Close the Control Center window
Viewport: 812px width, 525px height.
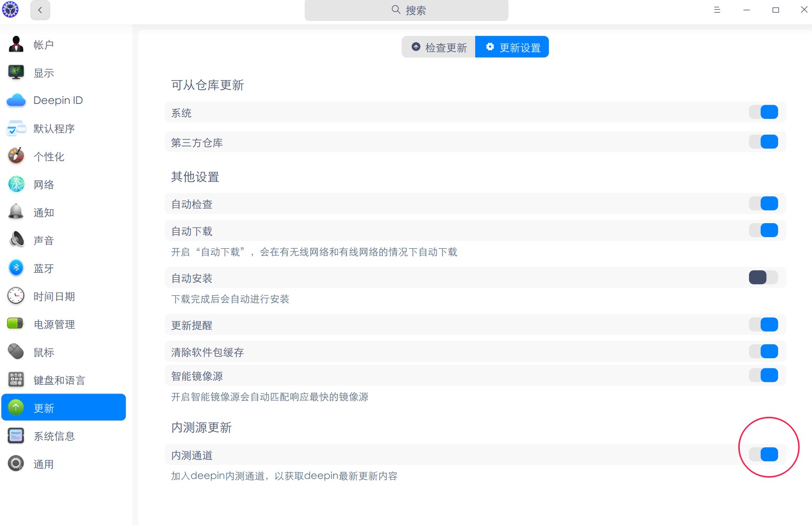point(804,9)
